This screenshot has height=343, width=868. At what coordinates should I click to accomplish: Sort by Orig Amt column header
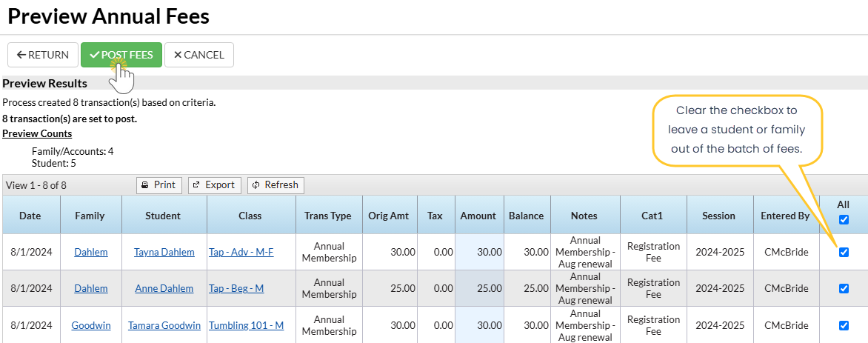pyautogui.click(x=389, y=216)
